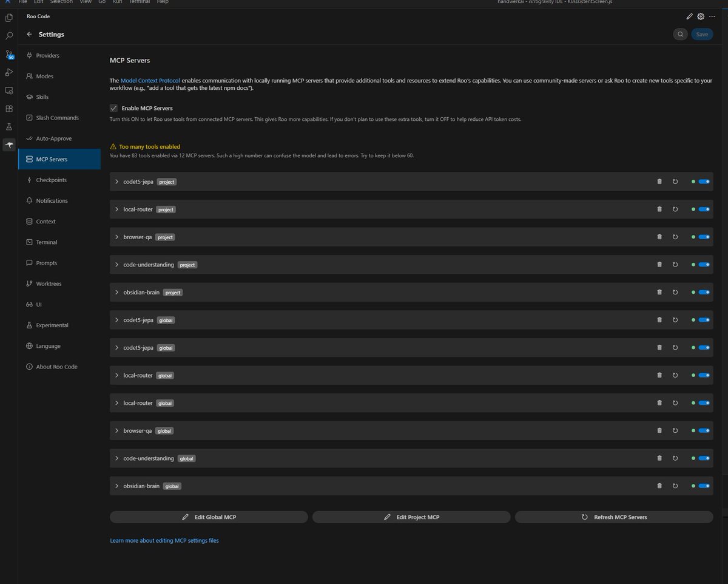
Task: Open the Providers settings section
Action: pyautogui.click(x=59, y=55)
